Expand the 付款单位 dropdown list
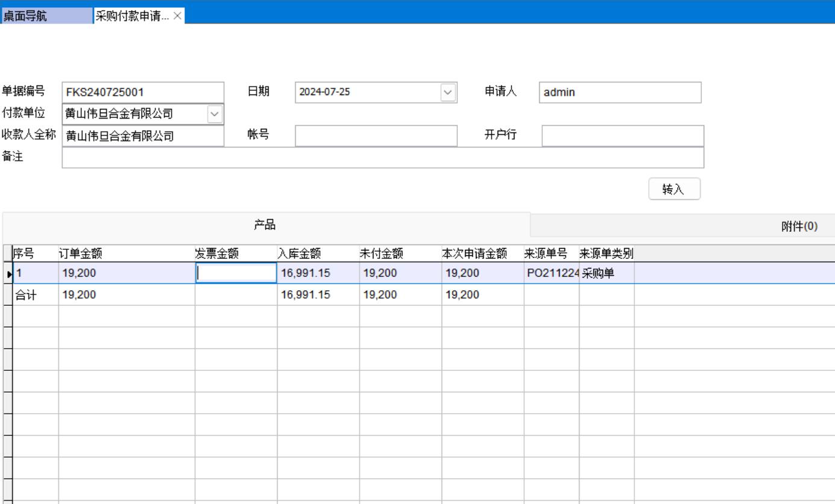 pos(214,114)
